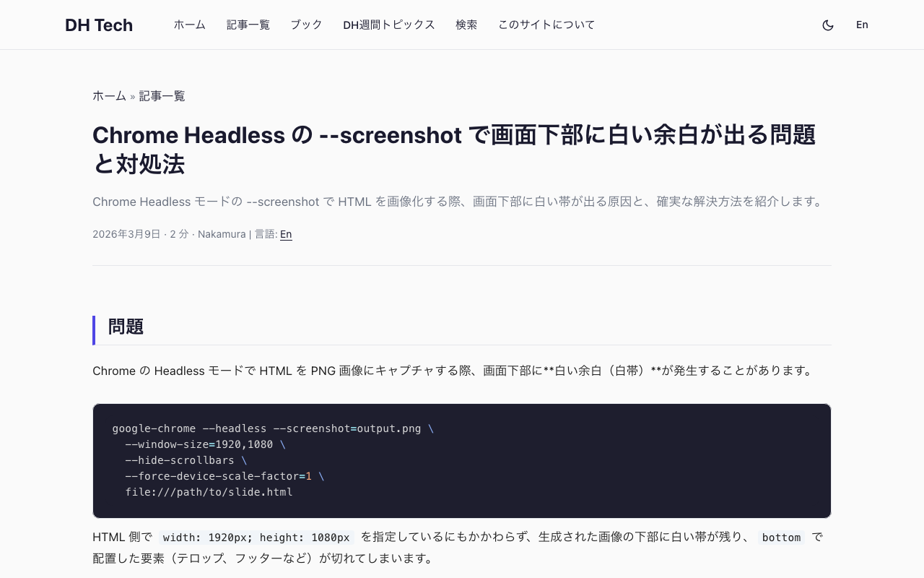Open the ブック section from the navbar
Image resolution: width=924 pixels, height=578 pixels.
[306, 25]
